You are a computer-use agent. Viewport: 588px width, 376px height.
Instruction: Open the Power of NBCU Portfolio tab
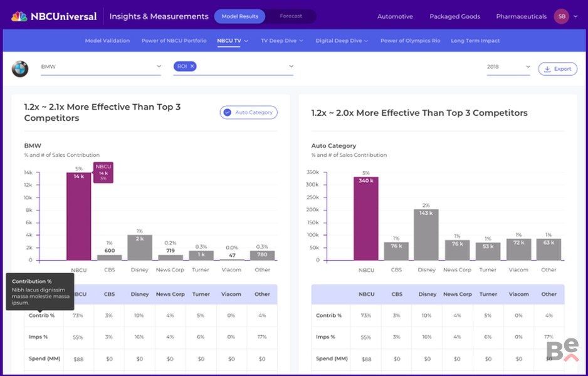pyautogui.click(x=174, y=41)
